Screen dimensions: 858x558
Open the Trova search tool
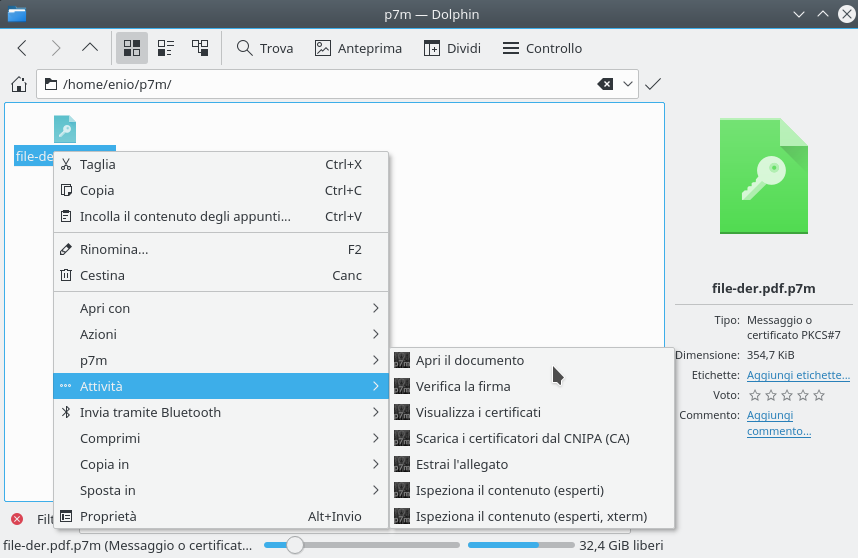[265, 48]
